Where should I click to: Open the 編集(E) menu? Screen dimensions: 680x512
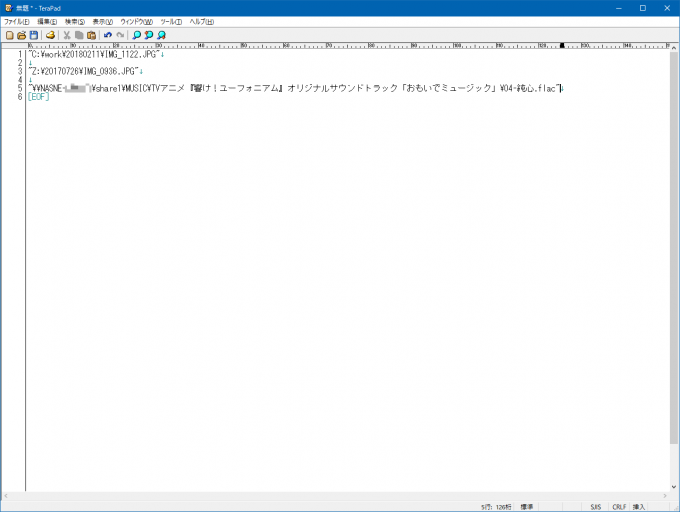coord(47,22)
